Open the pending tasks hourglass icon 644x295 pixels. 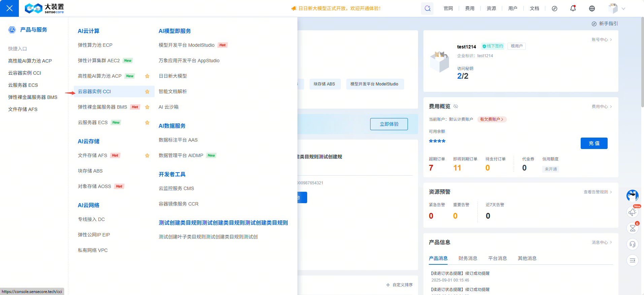tap(632, 228)
